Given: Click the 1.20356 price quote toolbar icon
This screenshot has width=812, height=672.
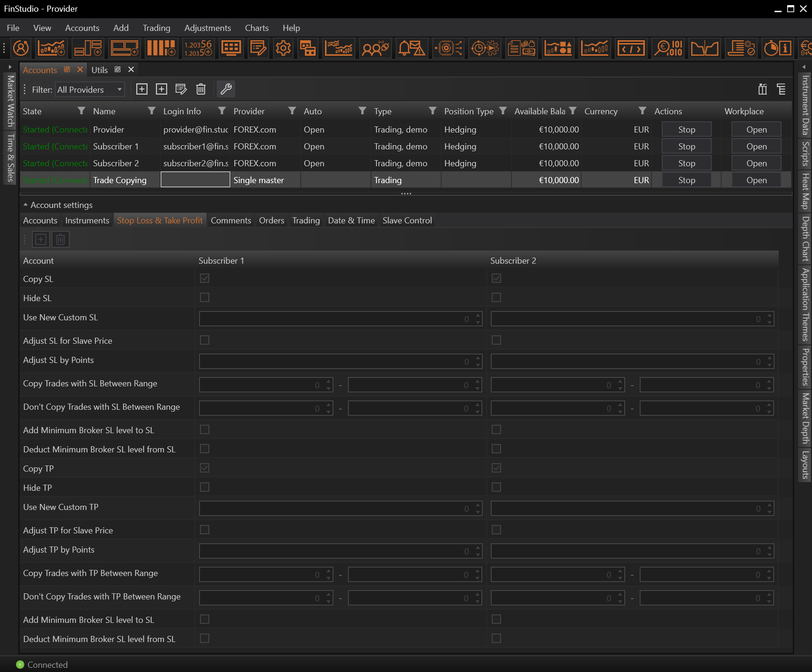Looking at the screenshot, I should pos(198,48).
